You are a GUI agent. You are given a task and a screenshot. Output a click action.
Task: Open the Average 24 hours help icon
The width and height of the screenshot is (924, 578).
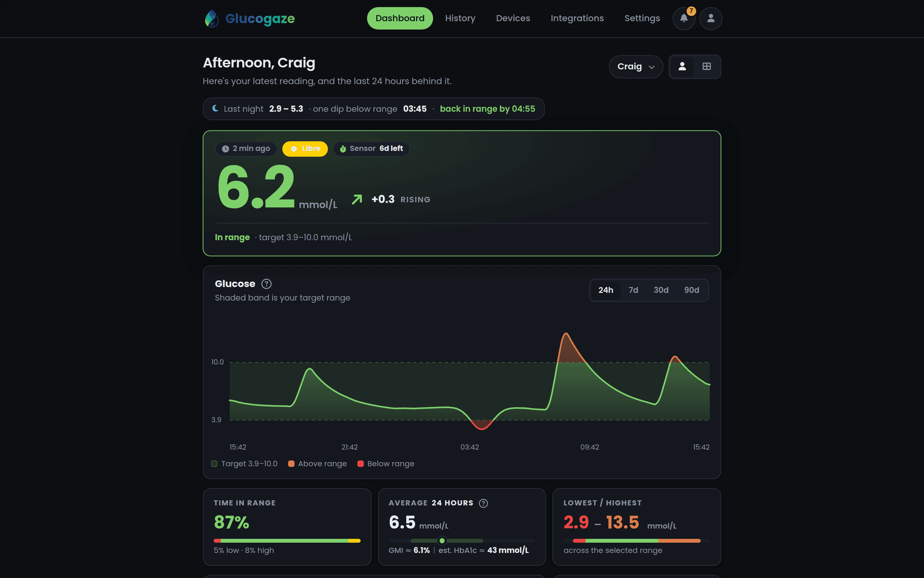coord(483,503)
